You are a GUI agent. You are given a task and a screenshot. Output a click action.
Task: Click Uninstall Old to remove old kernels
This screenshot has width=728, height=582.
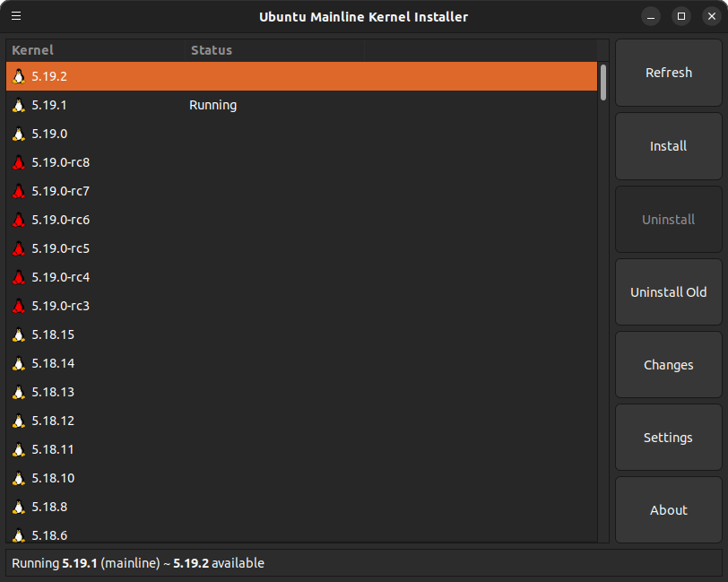point(669,292)
